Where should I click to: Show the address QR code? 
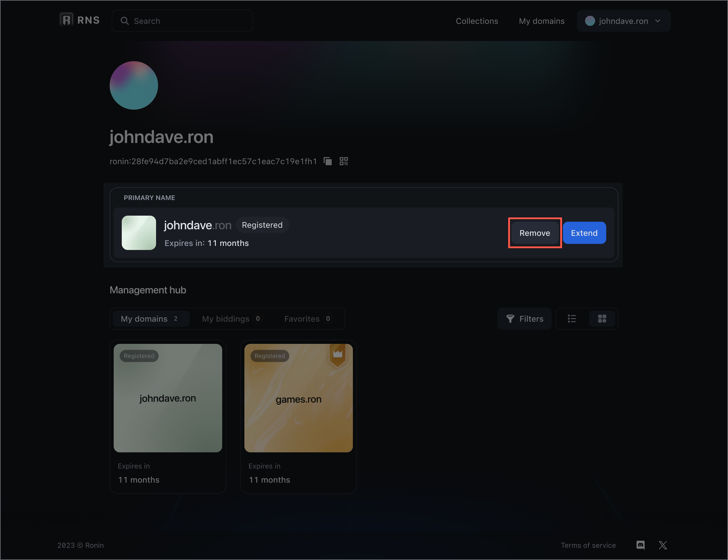click(x=344, y=161)
